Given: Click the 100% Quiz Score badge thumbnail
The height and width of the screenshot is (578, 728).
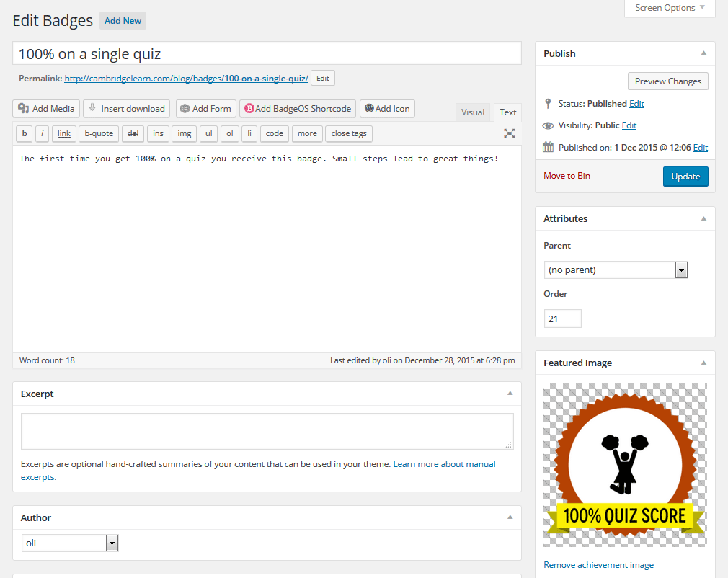Looking at the screenshot, I should pyautogui.click(x=625, y=465).
